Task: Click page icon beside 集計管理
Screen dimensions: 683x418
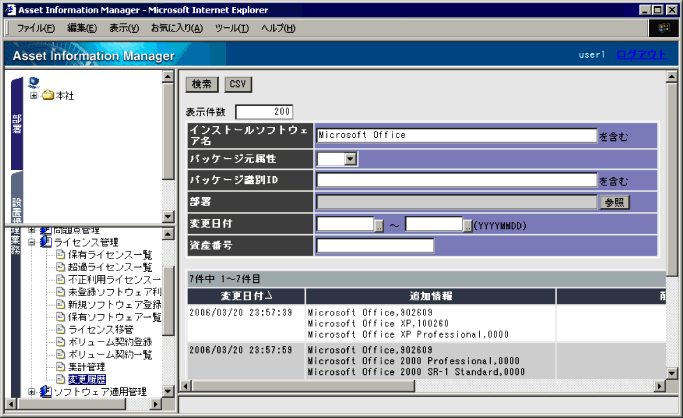Action: pyautogui.click(x=61, y=367)
